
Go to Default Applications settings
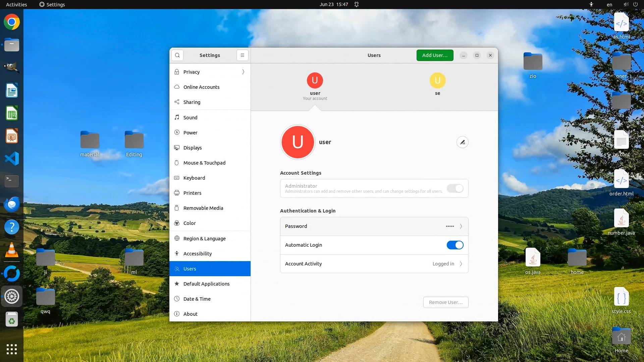point(206,284)
